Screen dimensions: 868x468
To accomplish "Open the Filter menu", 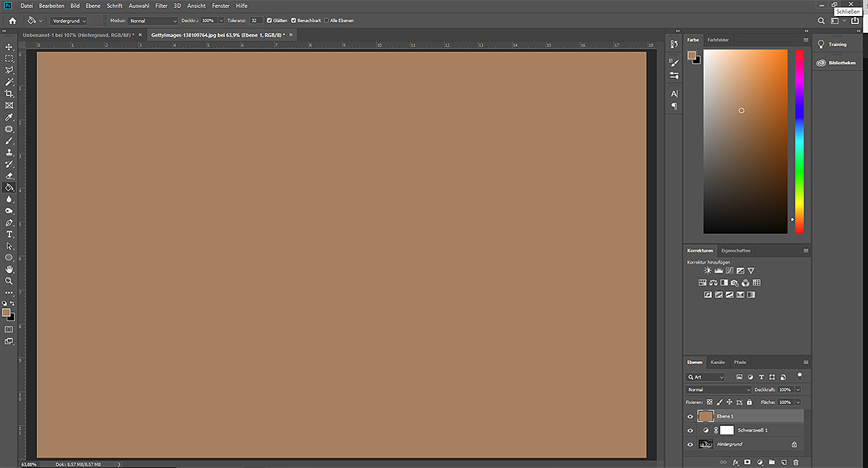I will (161, 5).
